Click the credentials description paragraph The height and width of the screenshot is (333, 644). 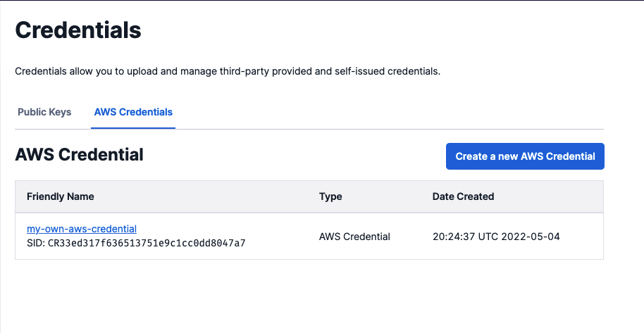(x=228, y=71)
